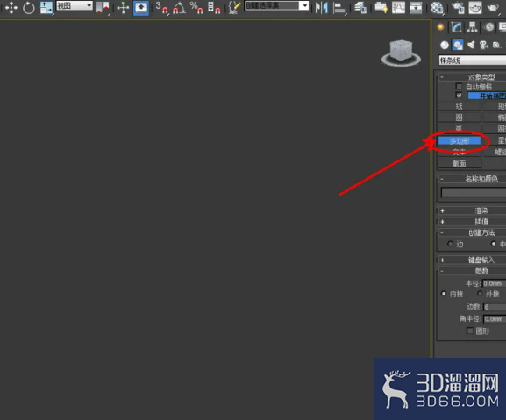
Task: Toggle Spinner Snap icon
Action: pos(214,7)
